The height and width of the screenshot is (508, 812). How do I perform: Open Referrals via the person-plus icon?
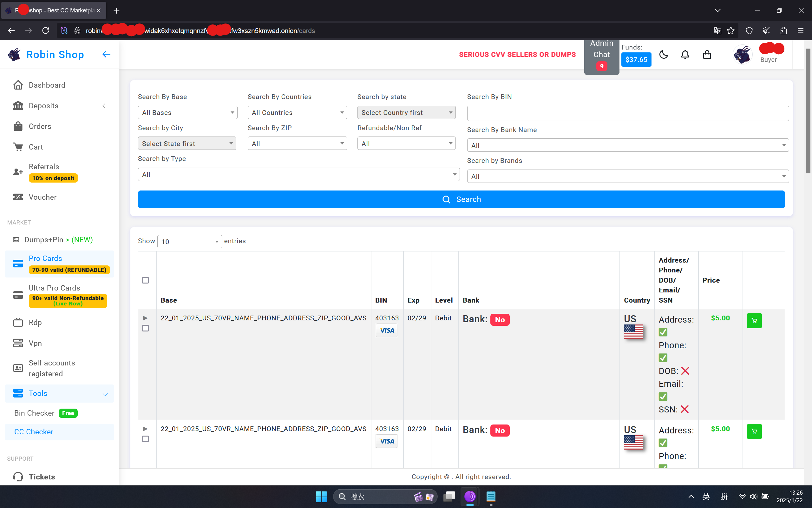[18, 172]
